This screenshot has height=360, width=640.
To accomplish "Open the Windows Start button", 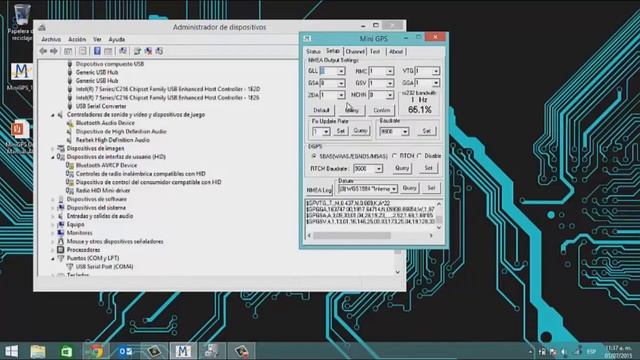I will coord(11,351).
